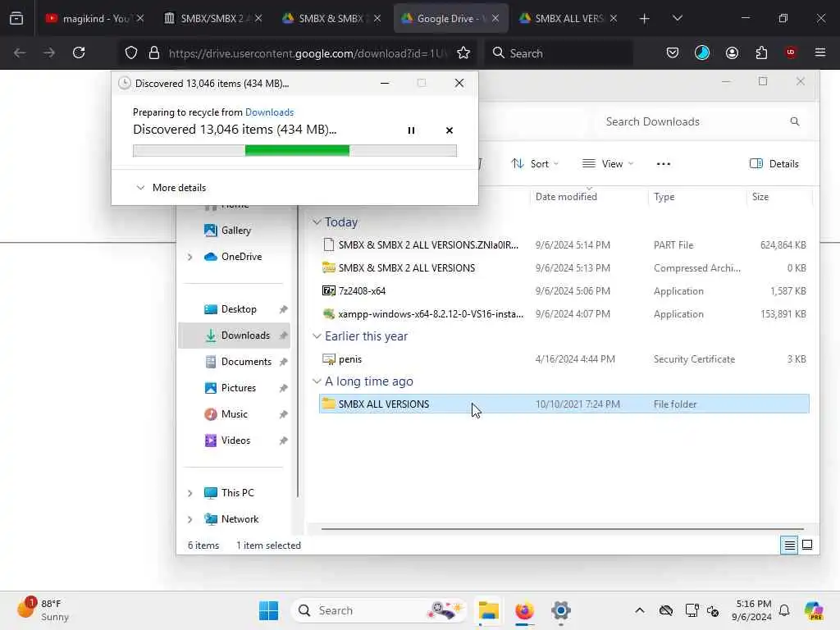Unpin Desktop using its pin icon
The height and width of the screenshot is (630, 840).
[x=283, y=309]
